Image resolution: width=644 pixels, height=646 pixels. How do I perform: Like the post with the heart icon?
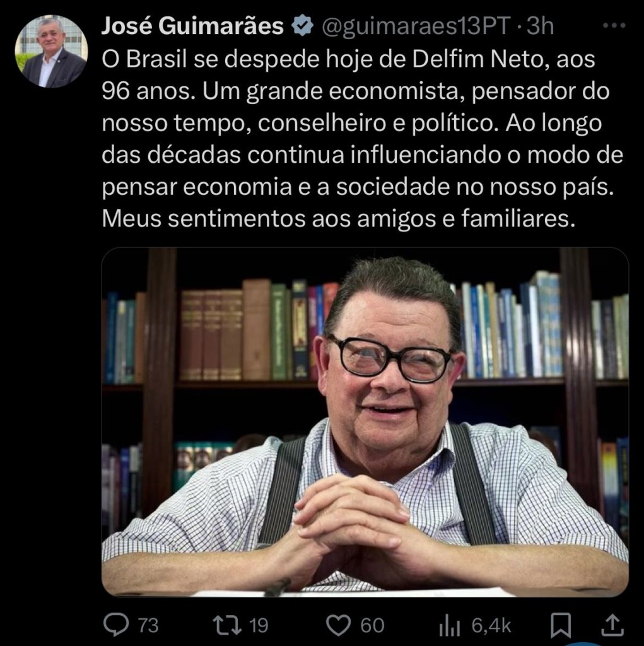338,625
